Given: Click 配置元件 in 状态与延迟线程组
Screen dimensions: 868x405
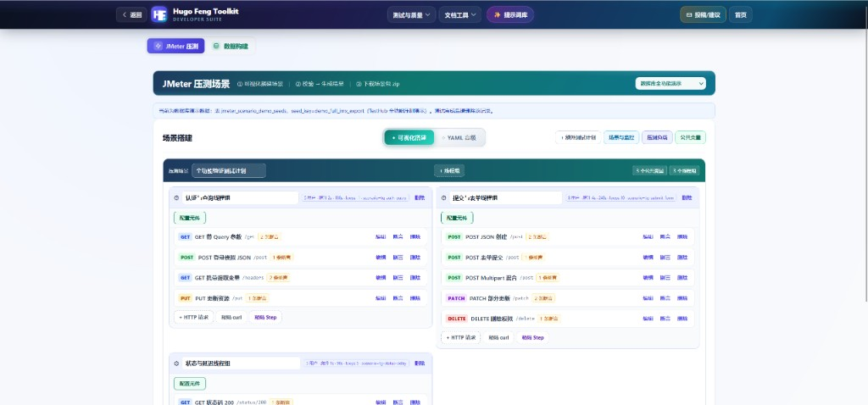Looking at the screenshot, I should click(x=190, y=384).
